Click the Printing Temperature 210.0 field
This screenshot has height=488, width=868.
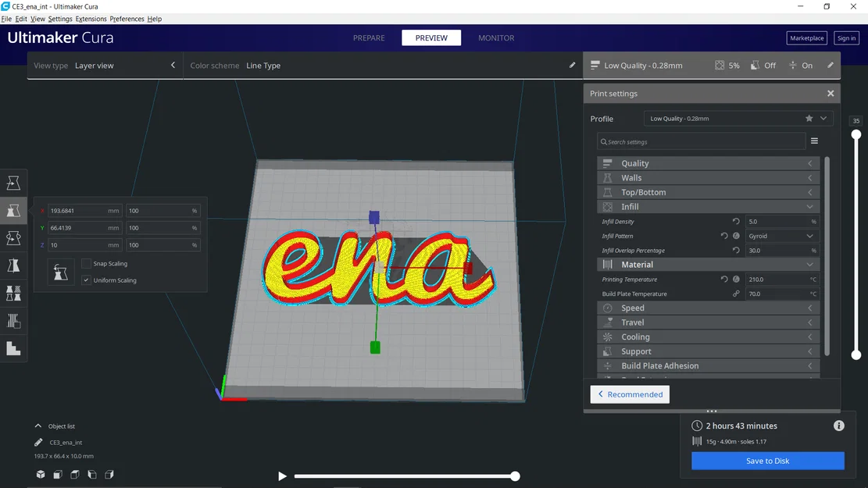click(781, 280)
